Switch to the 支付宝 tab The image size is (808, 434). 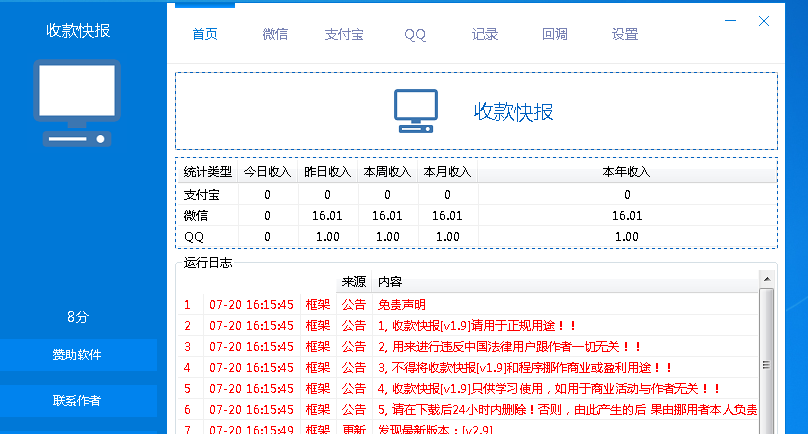pos(344,35)
